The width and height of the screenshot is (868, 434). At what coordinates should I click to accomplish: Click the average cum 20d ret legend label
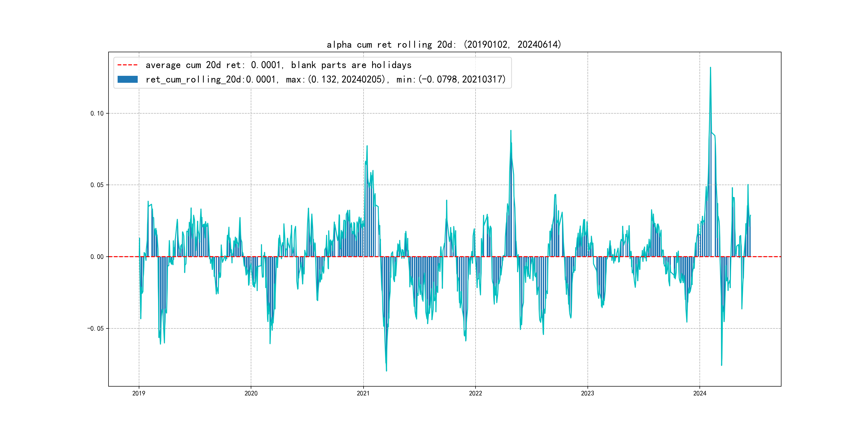coord(278,65)
